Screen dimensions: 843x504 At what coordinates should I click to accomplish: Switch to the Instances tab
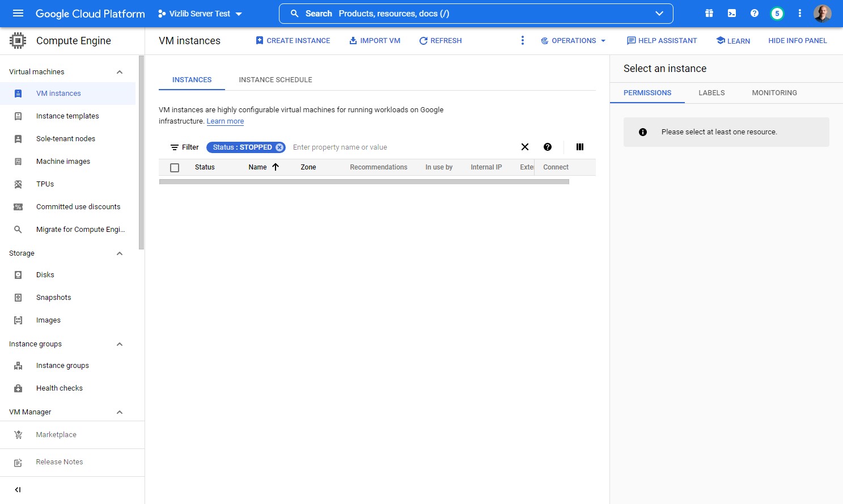tap(192, 80)
